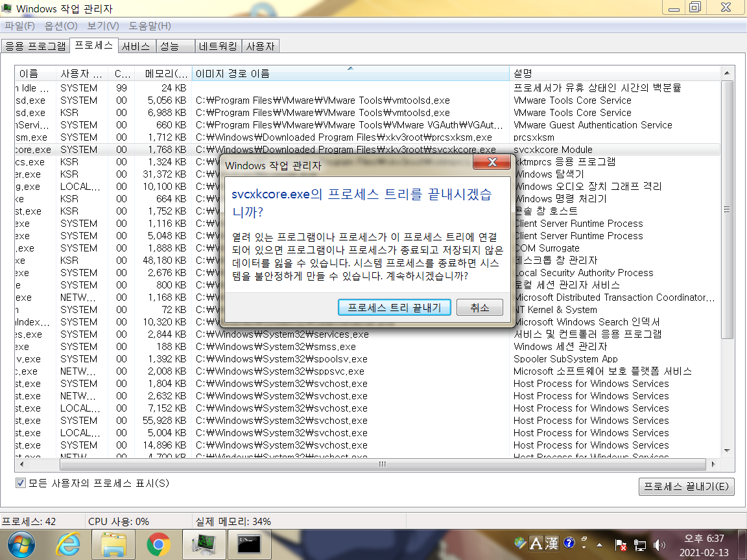This screenshot has height=560, width=747.
Task: Select Windows 탐색기 process row
Action: pyautogui.click(x=367, y=174)
